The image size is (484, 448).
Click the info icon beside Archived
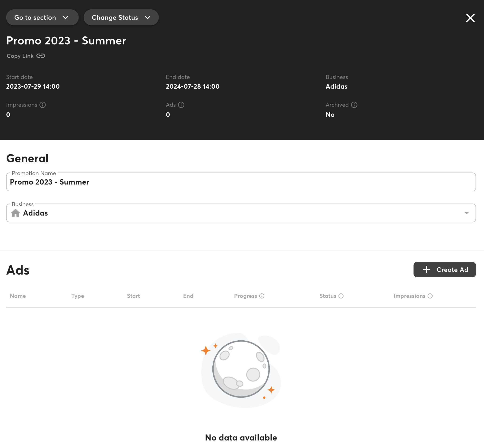[x=354, y=105]
